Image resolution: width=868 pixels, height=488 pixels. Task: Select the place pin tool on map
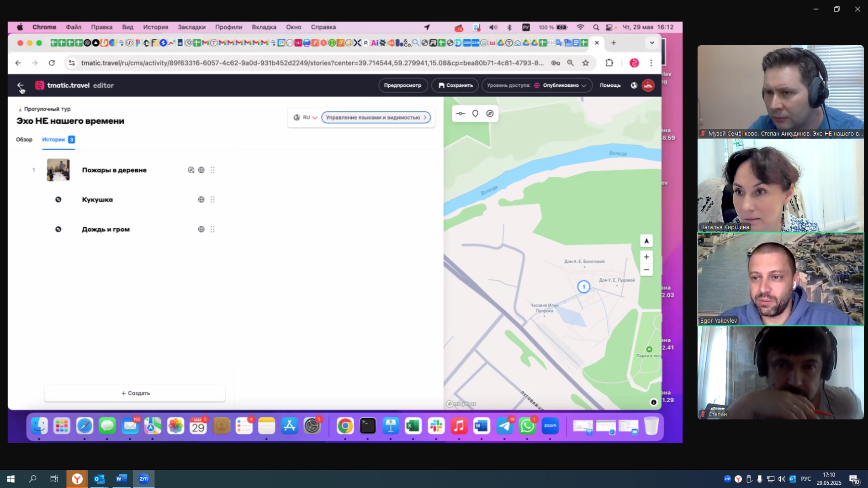point(475,114)
